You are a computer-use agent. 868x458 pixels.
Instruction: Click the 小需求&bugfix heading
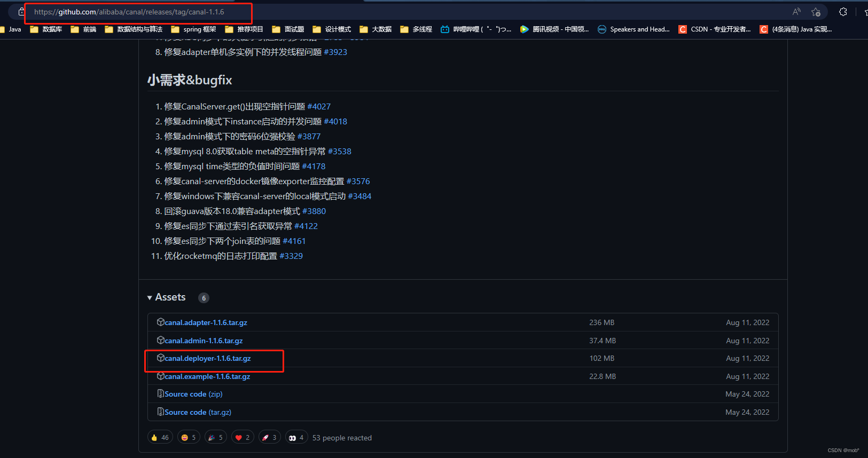coord(190,80)
